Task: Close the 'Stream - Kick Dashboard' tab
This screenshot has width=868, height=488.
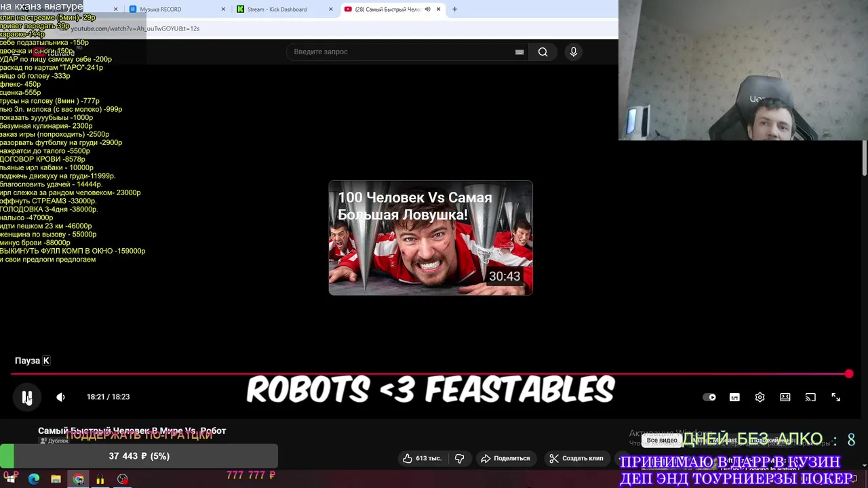Action: (x=331, y=9)
